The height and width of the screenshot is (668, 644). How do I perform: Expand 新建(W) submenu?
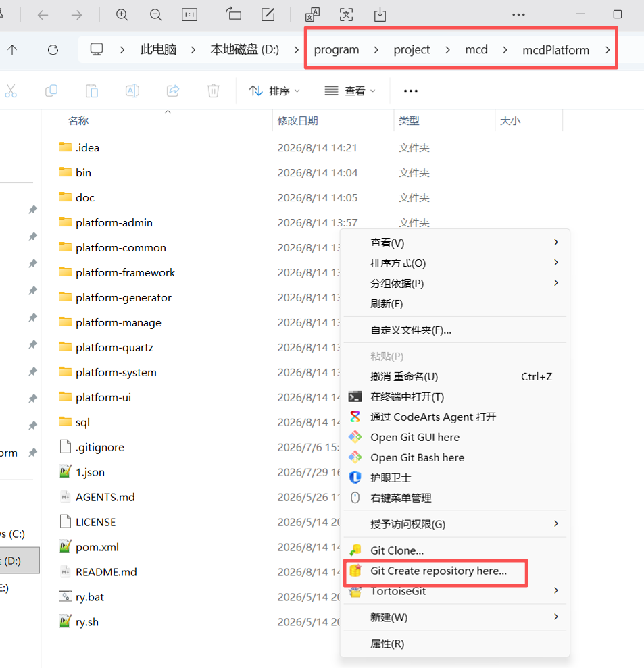(555, 617)
